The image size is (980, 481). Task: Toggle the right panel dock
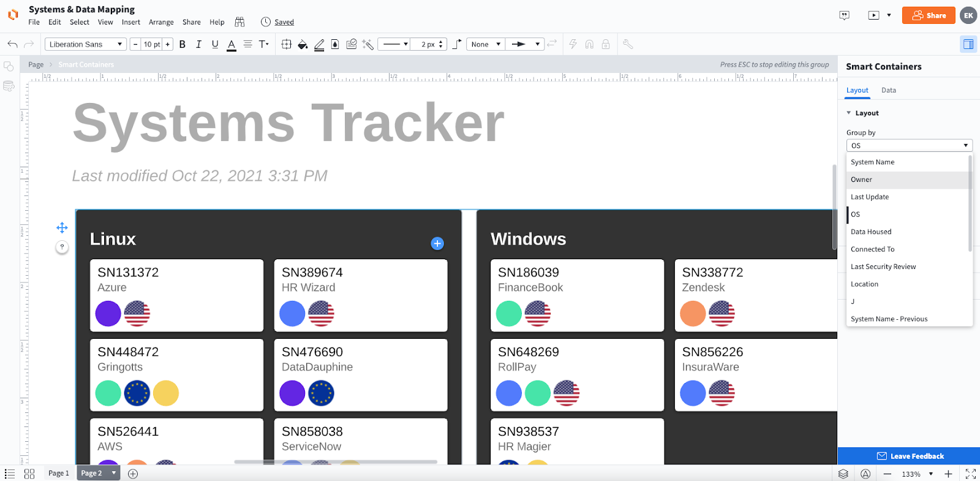pos(968,44)
